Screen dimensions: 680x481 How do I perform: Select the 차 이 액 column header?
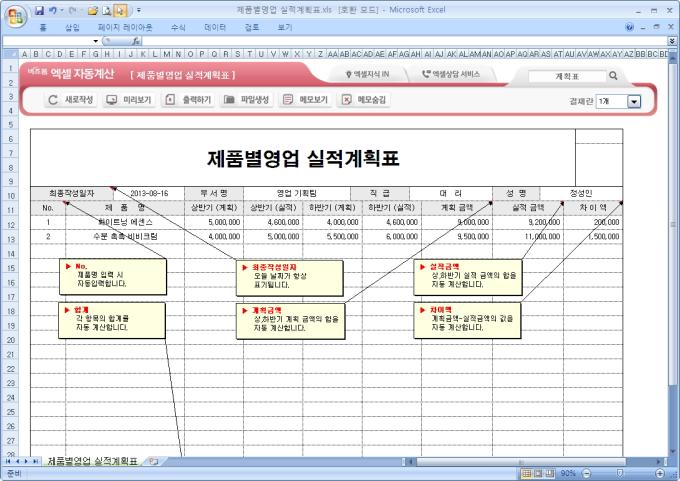pos(593,208)
